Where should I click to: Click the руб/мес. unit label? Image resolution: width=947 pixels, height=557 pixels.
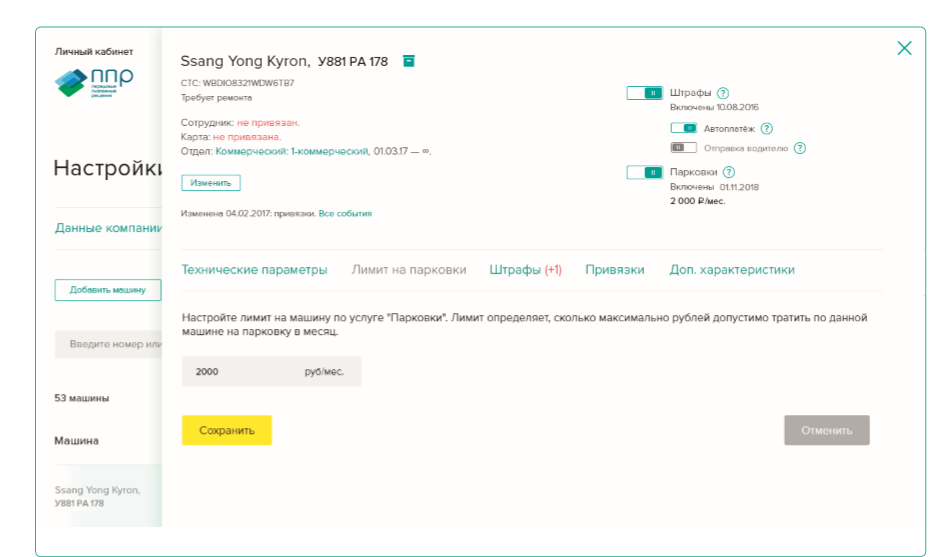point(324,372)
